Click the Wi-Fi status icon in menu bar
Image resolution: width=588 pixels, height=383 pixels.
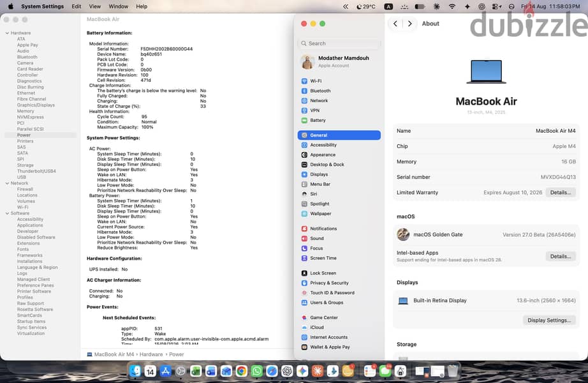452,6
